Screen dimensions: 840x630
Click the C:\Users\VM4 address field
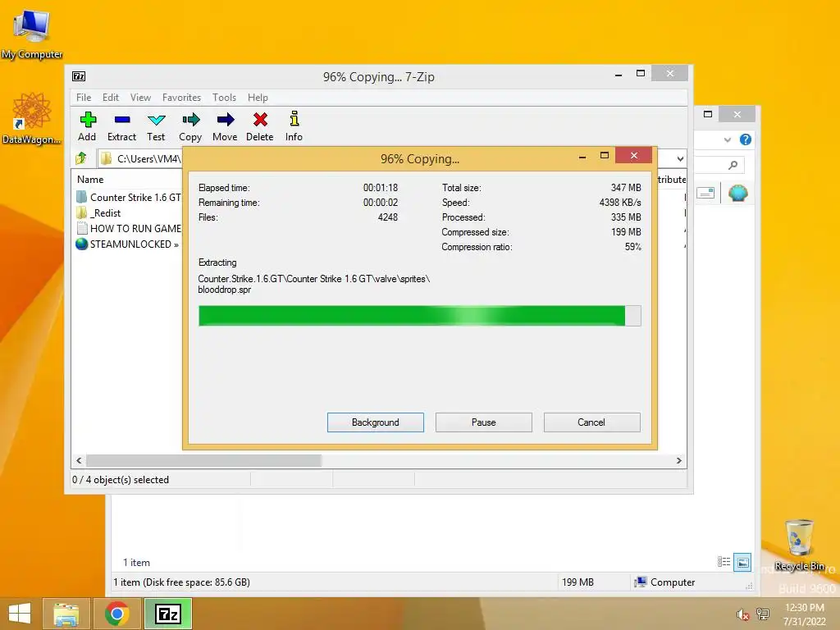point(140,158)
